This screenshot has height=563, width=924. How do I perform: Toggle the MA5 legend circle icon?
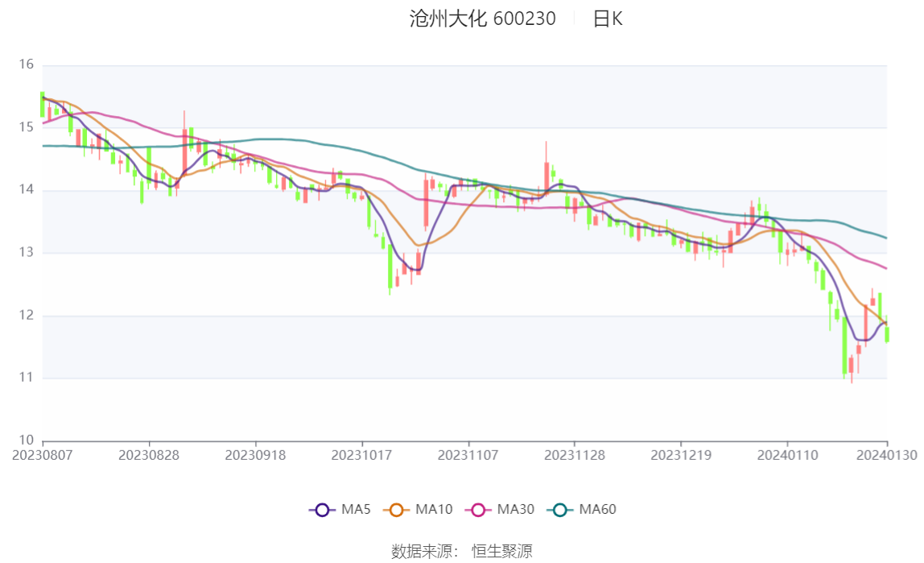tap(322, 510)
